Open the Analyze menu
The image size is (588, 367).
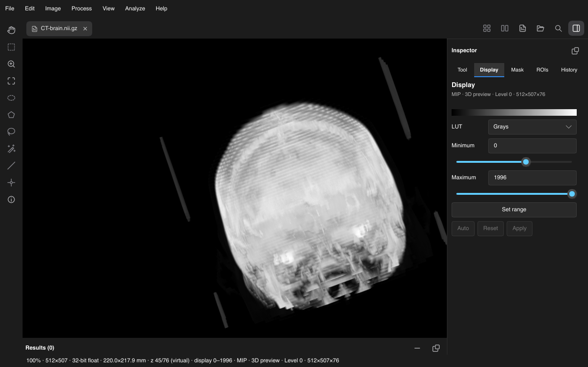[135, 8]
